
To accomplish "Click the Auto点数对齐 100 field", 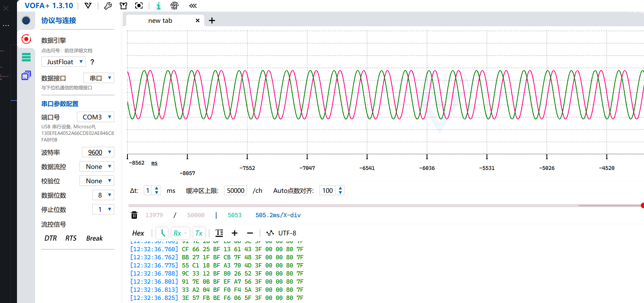I will point(328,191).
